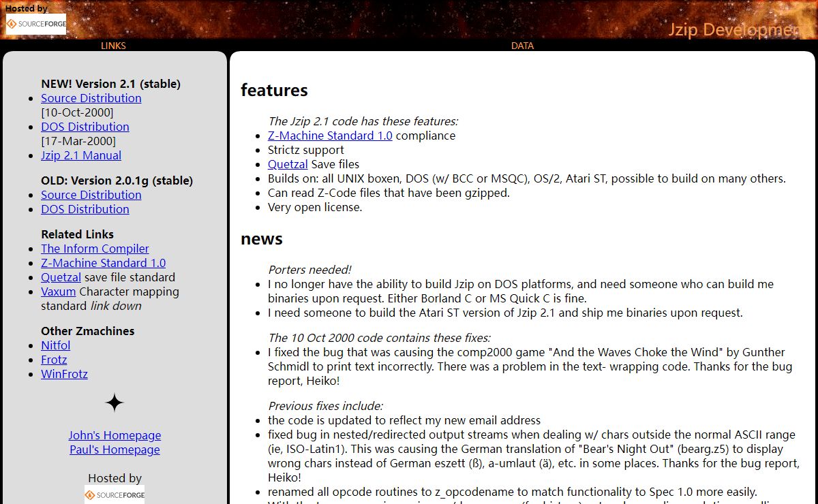Viewport: 818px width, 504px height.
Task: Visit the WinFrotz link
Action: click(64, 374)
